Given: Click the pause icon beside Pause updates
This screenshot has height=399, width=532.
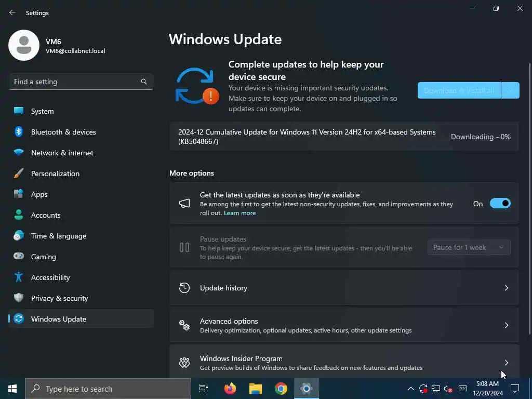Looking at the screenshot, I should pos(184,247).
